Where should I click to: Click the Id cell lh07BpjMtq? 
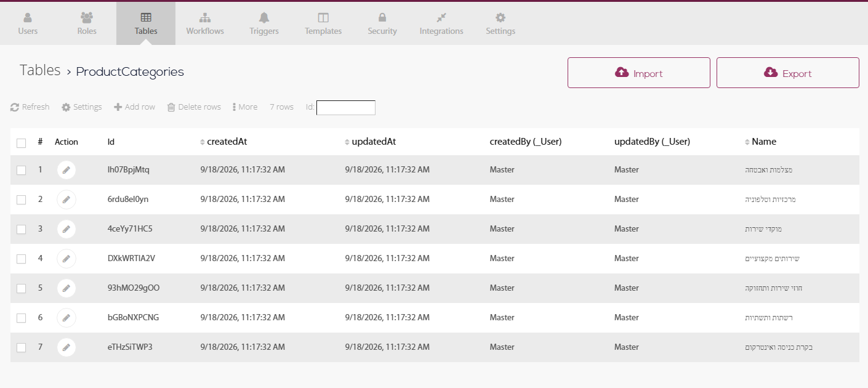(x=129, y=170)
